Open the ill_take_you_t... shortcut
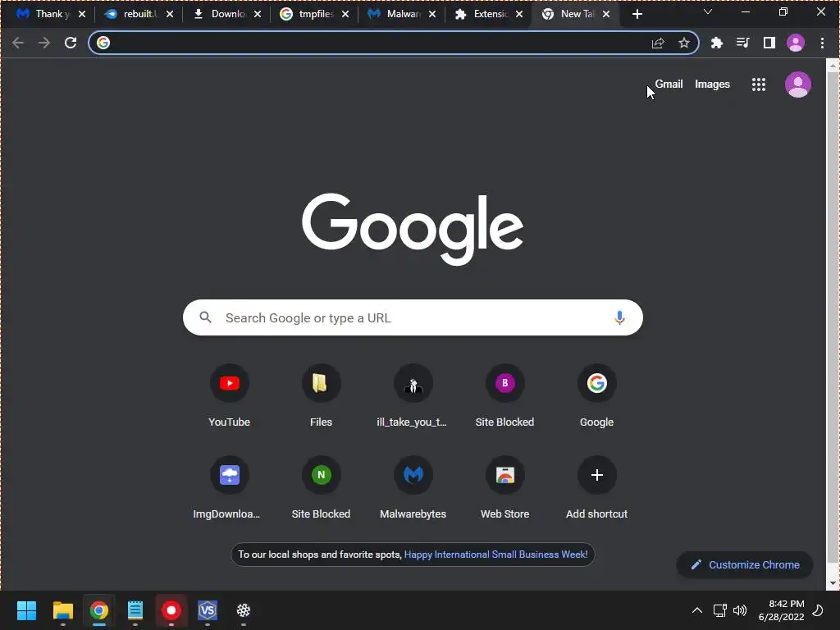This screenshot has height=630, width=840. click(x=413, y=396)
